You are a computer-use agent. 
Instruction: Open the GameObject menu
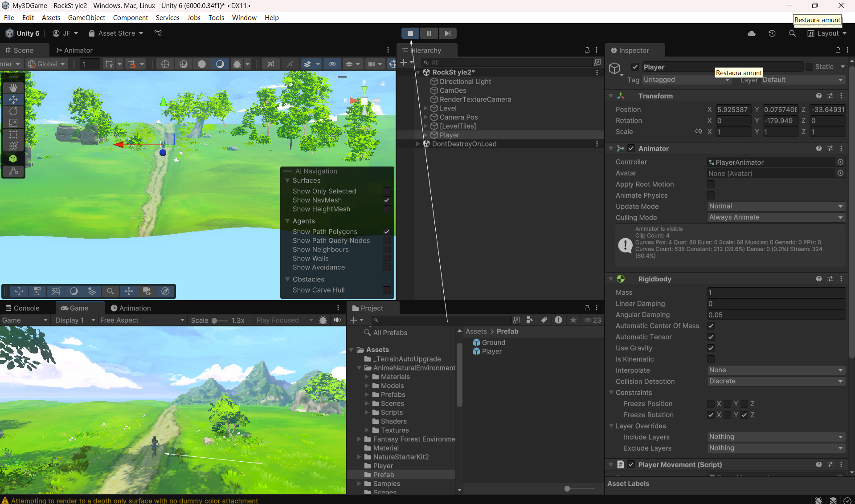pos(86,18)
